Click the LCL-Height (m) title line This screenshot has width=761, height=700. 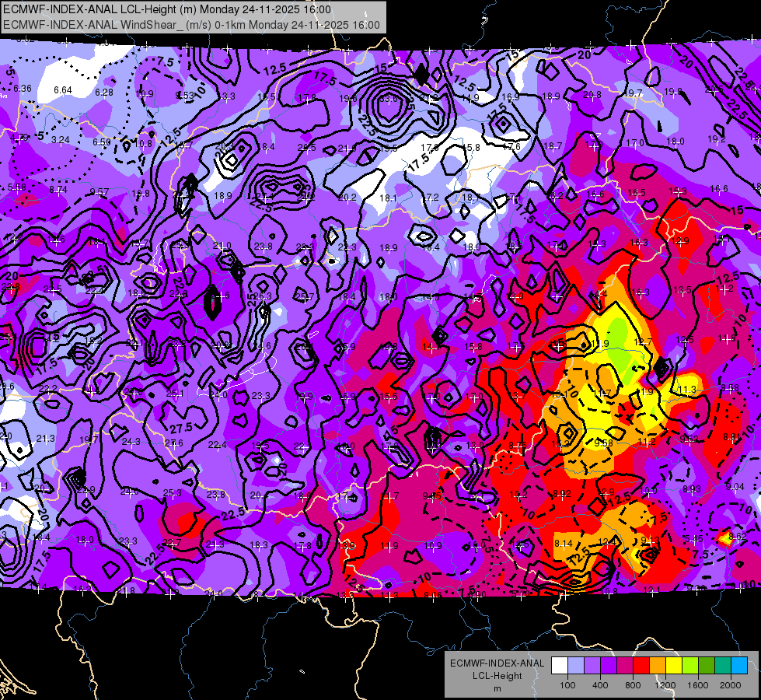[167, 9]
